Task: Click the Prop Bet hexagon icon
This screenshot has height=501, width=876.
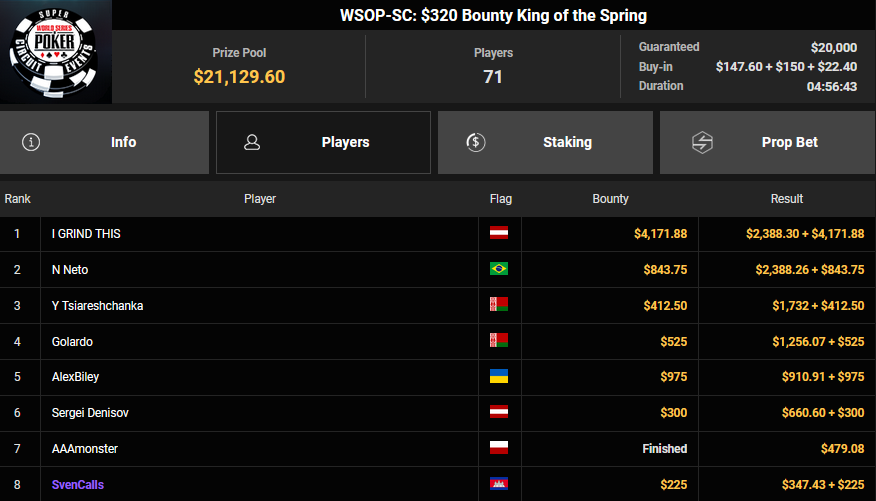Action: pos(702,142)
